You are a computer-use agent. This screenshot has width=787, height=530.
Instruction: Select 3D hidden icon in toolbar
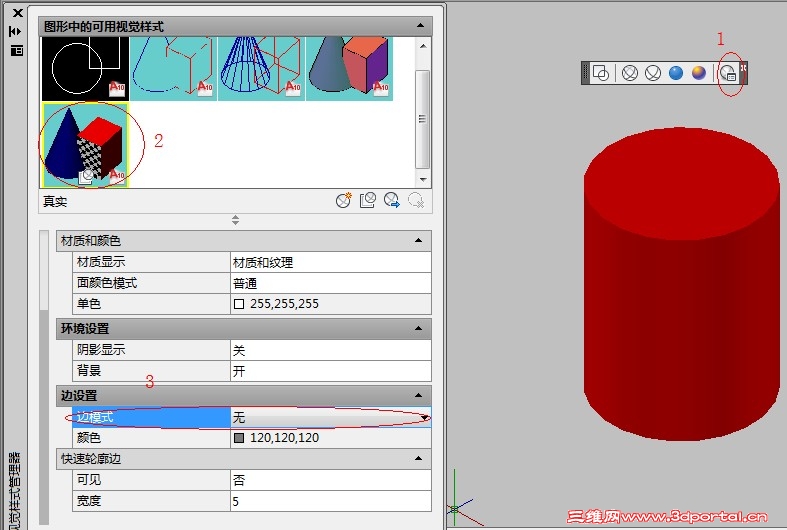[653, 73]
